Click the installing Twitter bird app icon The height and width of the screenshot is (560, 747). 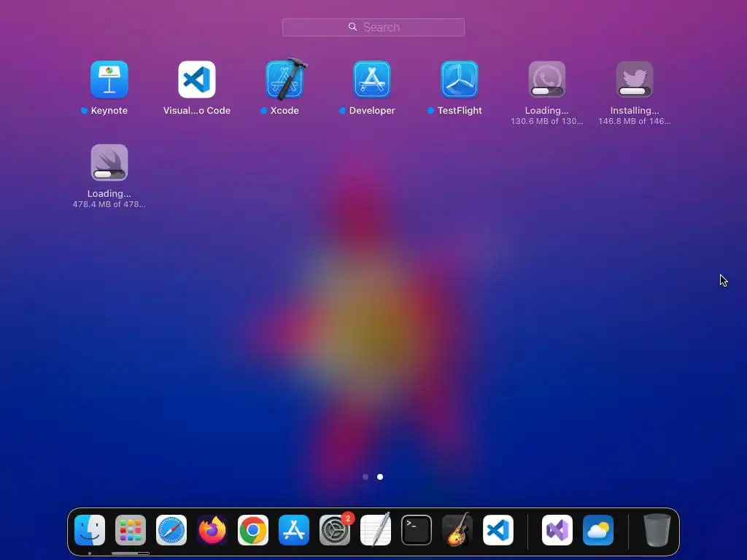click(x=635, y=79)
